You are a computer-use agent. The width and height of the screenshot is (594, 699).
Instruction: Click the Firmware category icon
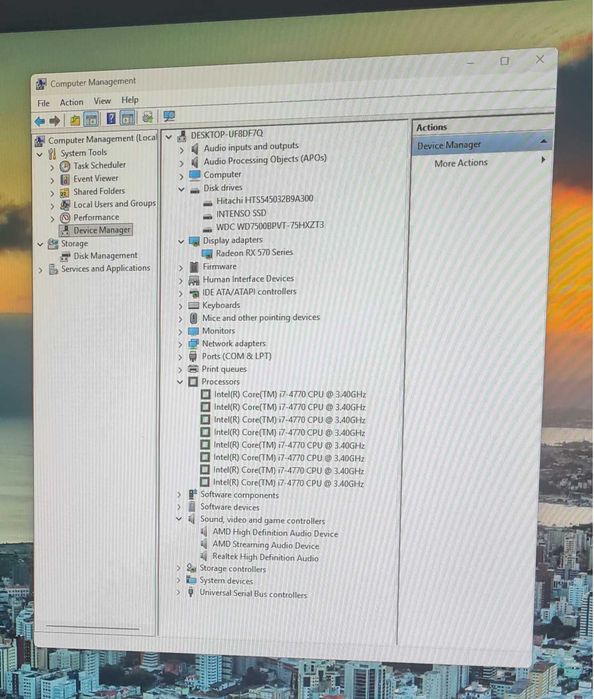(x=194, y=267)
